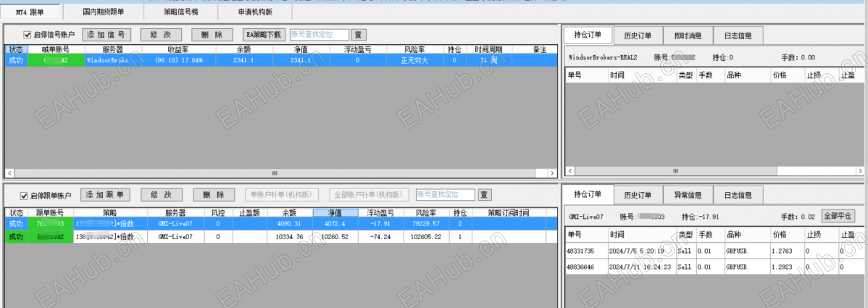Click the 71 周 time period cell

click(489, 60)
